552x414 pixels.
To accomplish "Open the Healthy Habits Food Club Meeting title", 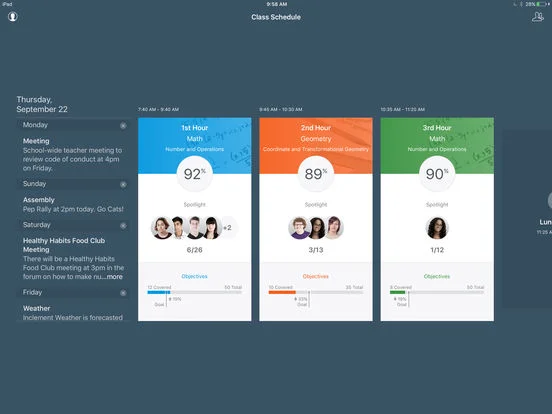I will pos(64,245).
